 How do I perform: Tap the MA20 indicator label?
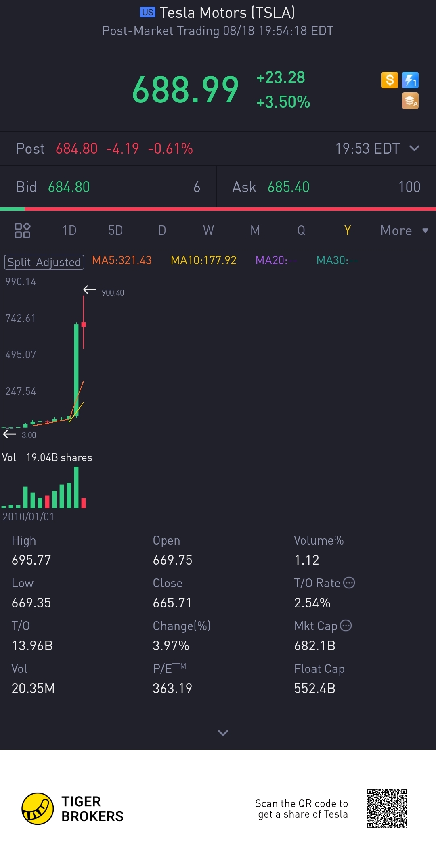276,261
